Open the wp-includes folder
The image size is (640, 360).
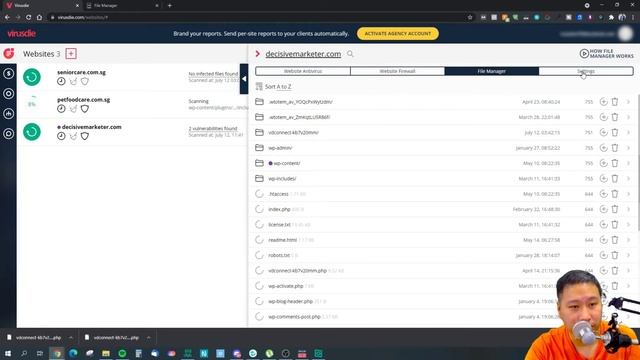tap(282, 178)
